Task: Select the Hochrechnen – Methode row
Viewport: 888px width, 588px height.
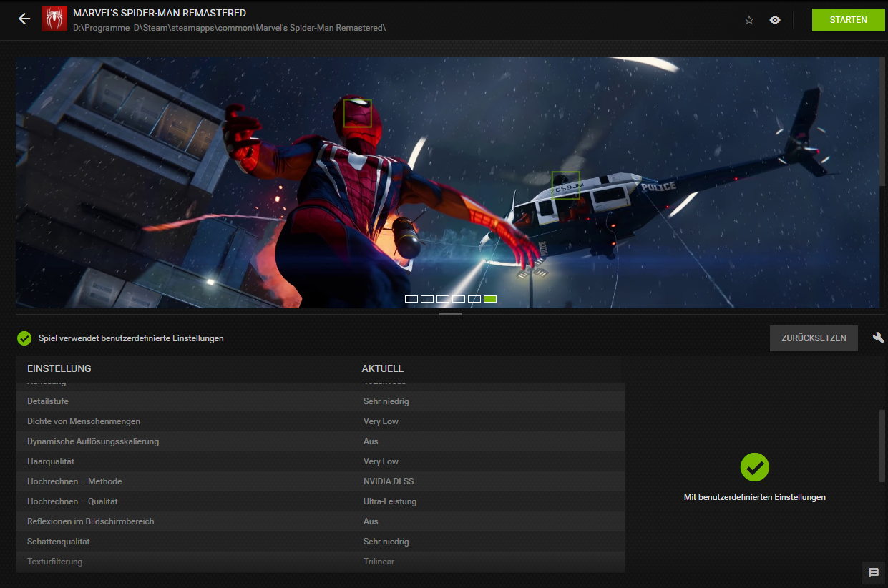Action: [x=320, y=481]
